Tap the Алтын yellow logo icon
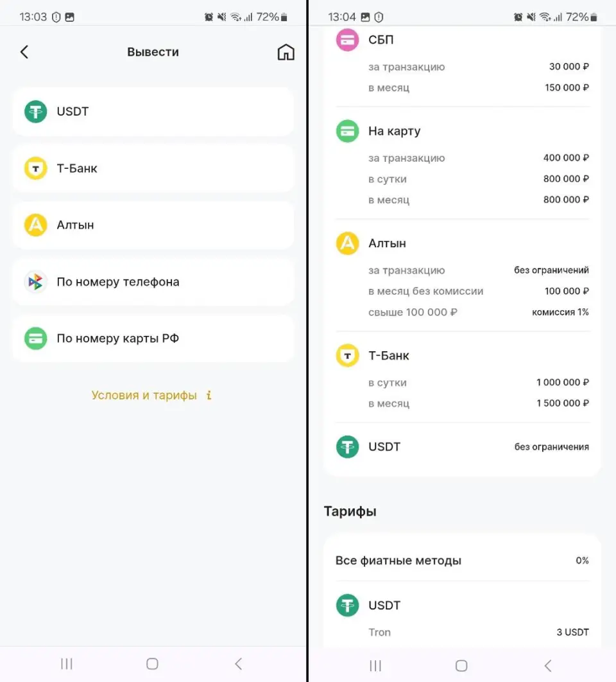The width and height of the screenshot is (616, 682). tap(36, 225)
